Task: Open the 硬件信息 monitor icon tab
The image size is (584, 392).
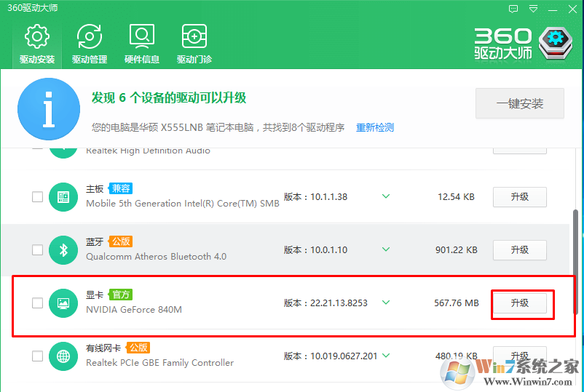Action: click(142, 44)
